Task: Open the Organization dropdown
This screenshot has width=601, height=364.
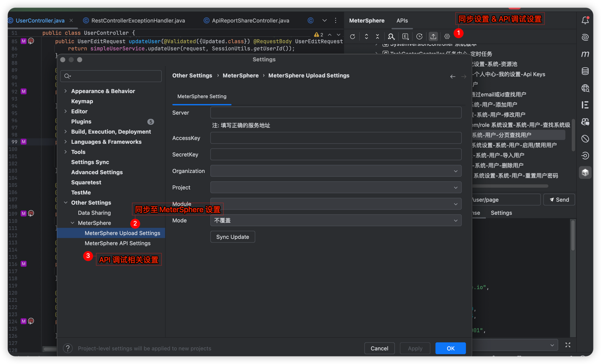Action: tap(336, 171)
